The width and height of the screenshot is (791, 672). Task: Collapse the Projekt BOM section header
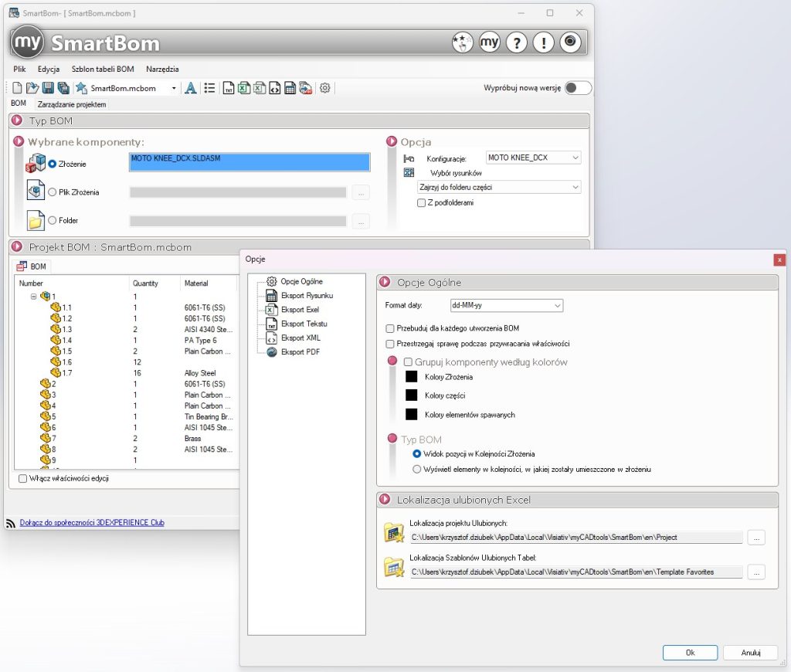coord(17,246)
